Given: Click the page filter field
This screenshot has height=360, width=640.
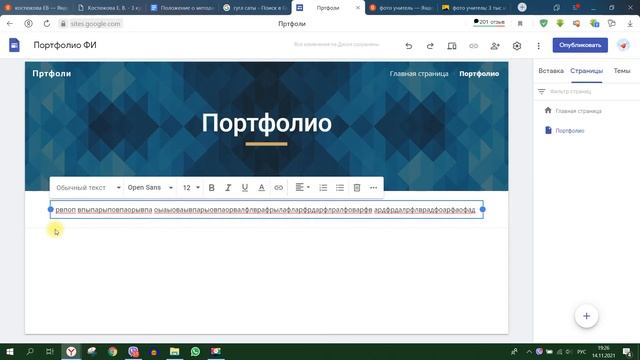Looking at the screenshot, I should [587, 91].
